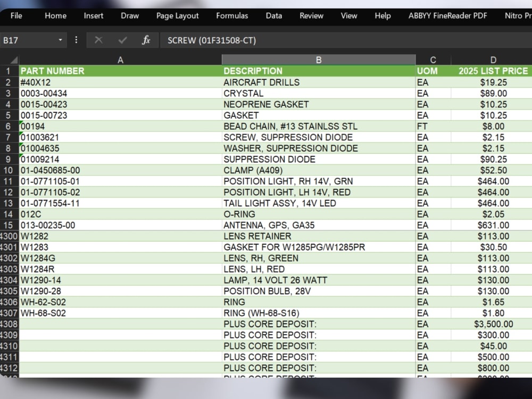Viewport: 532px width, 399px height.
Task: Select column A header
Action: (x=120, y=60)
